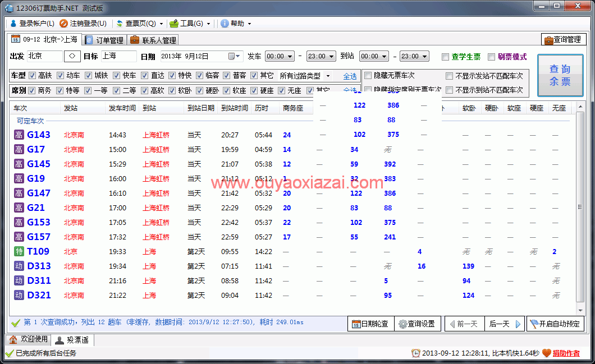Click the 高 type icon for train G19
The width and height of the screenshot is (595, 364).
point(19,178)
